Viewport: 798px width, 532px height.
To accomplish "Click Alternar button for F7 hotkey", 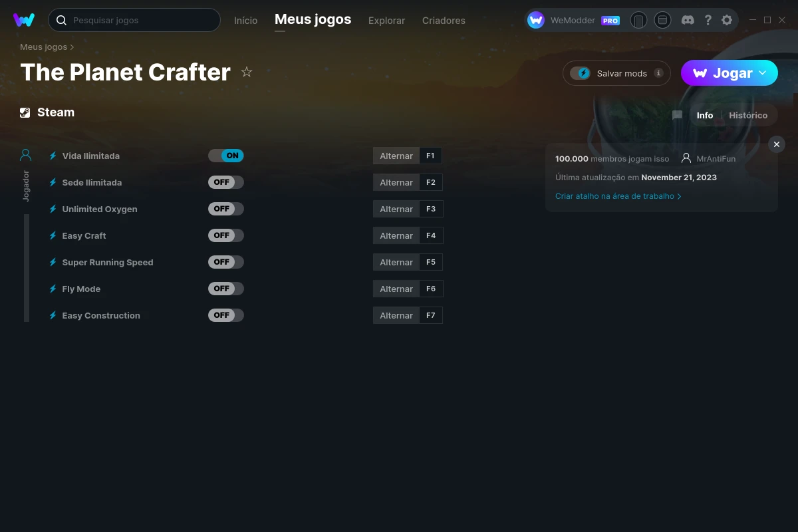I will coord(396,315).
